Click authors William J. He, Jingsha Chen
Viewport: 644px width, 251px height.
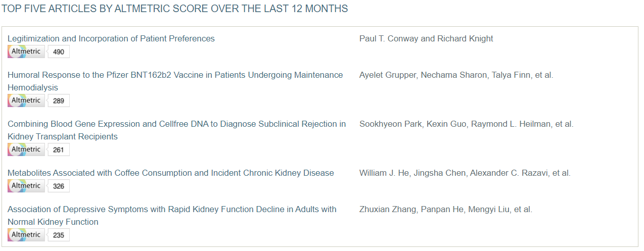[x=465, y=173]
